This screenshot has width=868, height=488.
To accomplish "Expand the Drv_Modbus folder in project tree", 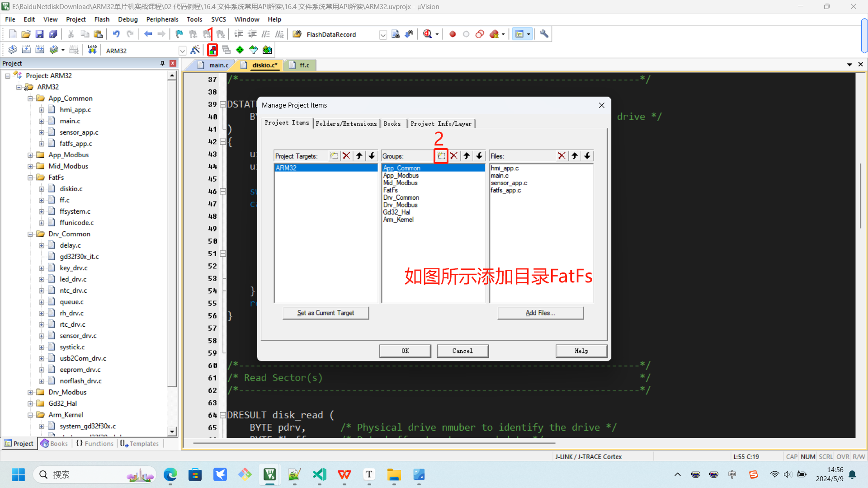I will click(x=30, y=392).
